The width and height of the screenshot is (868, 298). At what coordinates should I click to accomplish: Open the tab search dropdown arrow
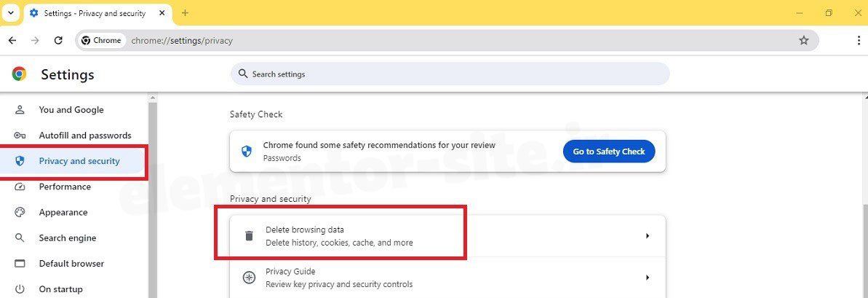[x=11, y=13]
